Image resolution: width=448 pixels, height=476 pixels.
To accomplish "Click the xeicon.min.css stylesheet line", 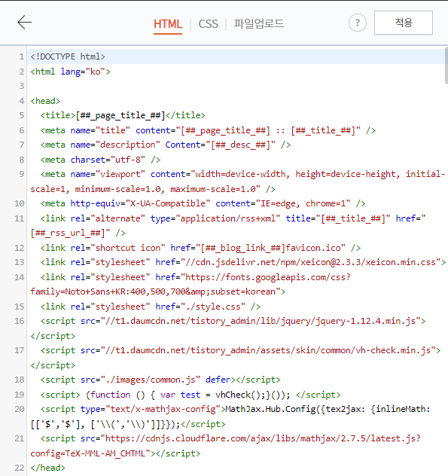I will point(242,262).
